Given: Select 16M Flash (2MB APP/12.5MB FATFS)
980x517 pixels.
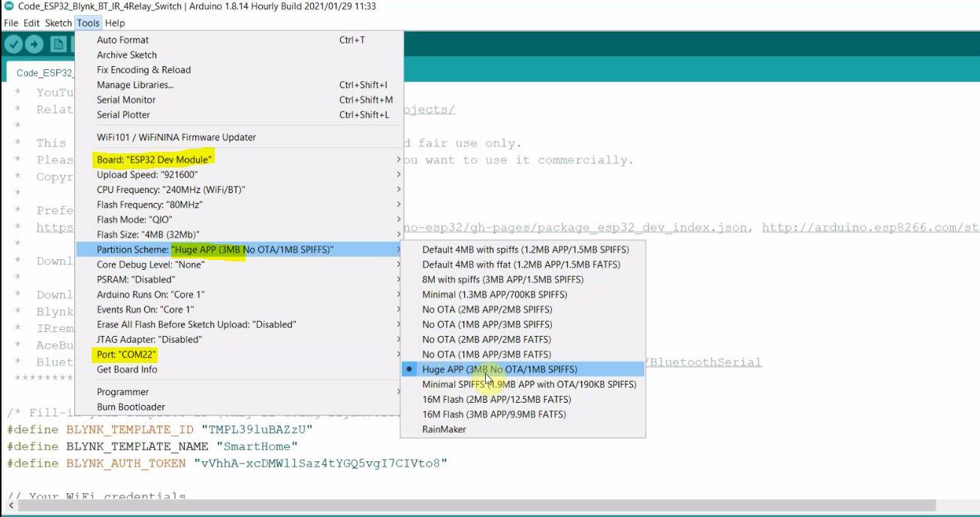Looking at the screenshot, I should coord(523,399).
